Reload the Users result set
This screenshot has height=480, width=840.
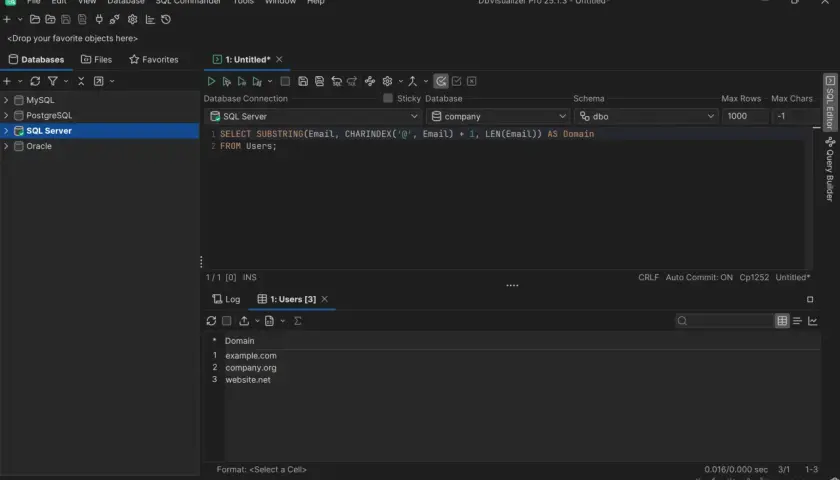pos(211,321)
